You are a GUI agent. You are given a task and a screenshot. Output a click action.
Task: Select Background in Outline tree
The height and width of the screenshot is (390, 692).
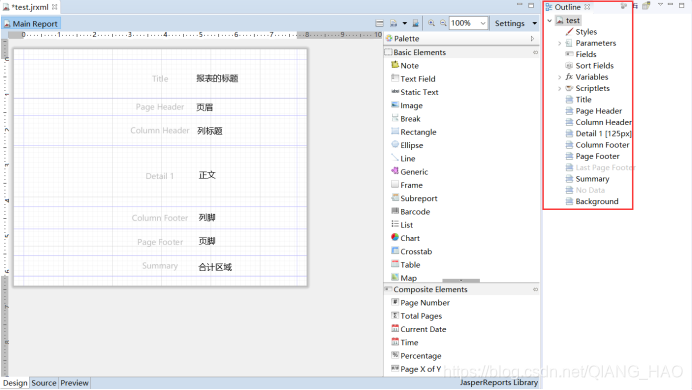point(592,202)
